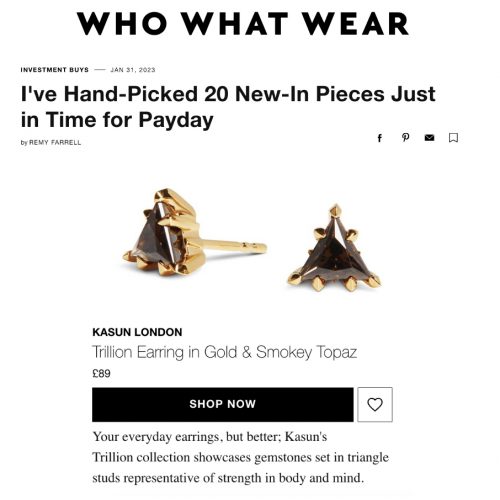
Task: Click the word WHO in logo
Action: 122,23
